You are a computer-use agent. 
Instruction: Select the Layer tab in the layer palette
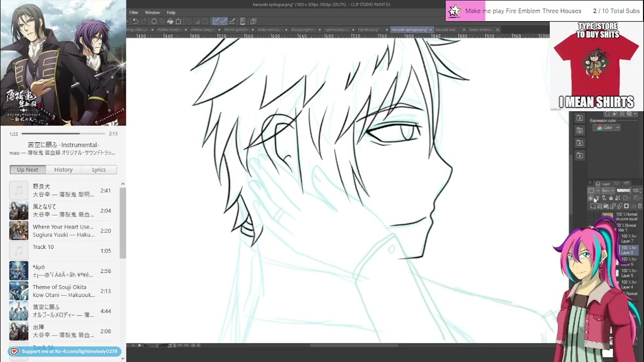pos(603,184)
